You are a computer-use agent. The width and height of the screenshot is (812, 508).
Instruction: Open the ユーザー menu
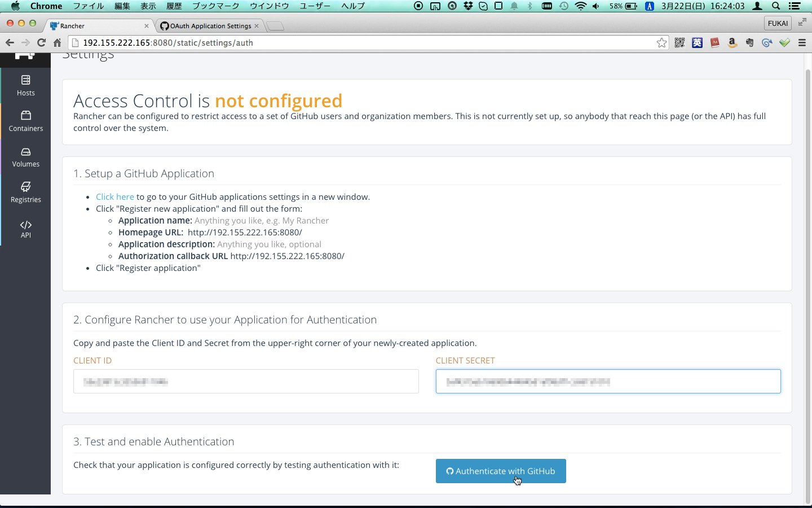315,6
